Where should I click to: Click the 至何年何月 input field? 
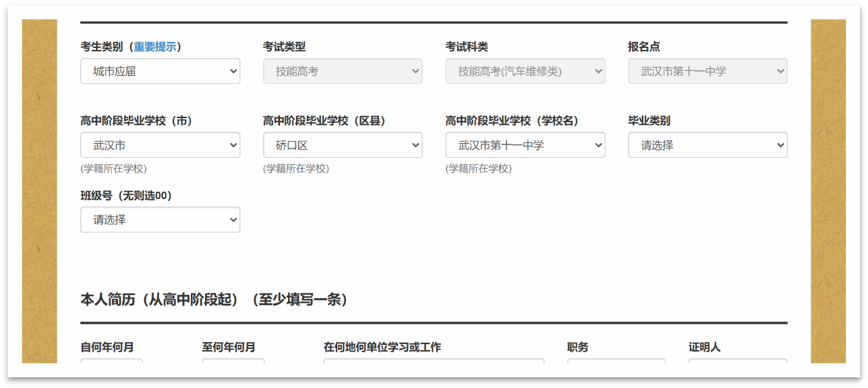click(233, 362)
